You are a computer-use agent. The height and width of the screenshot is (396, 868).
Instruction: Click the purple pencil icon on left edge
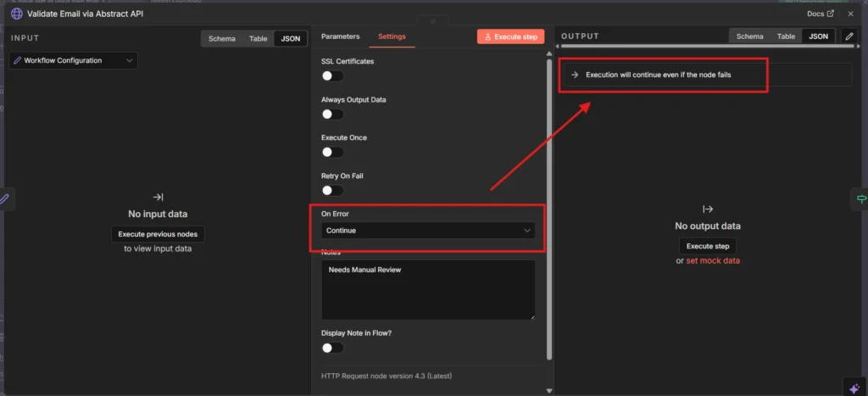(x=5, y=198)
